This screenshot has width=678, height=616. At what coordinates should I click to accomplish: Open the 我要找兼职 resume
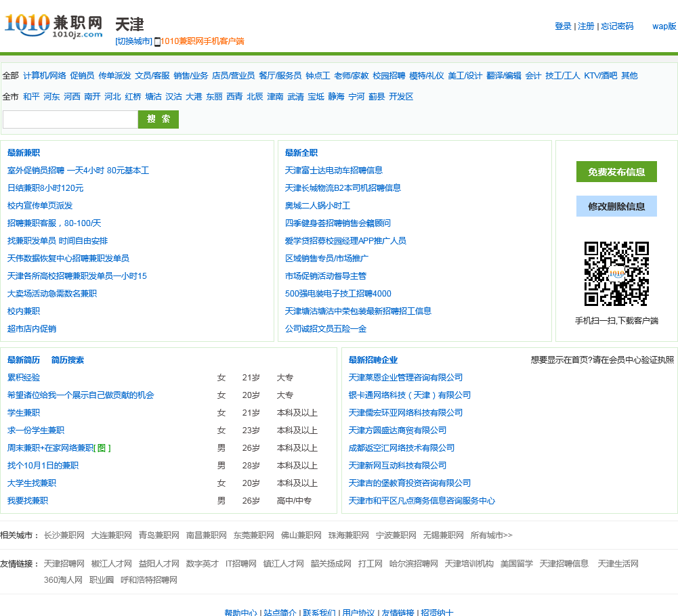[28, 500]
